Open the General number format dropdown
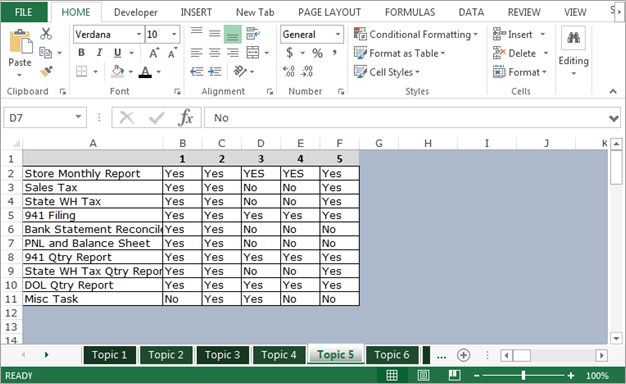The height and width of the screenshot is (384, 626). (x=338, y=34)
